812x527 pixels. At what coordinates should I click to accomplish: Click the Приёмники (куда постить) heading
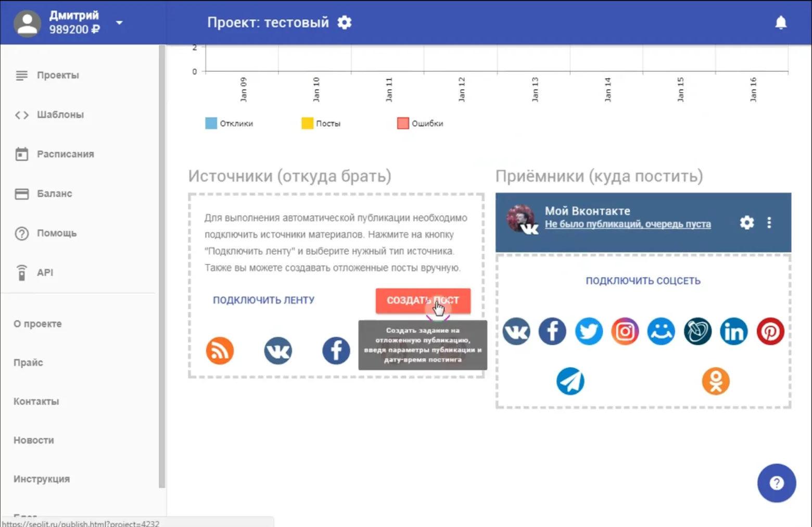pos(599,176)
